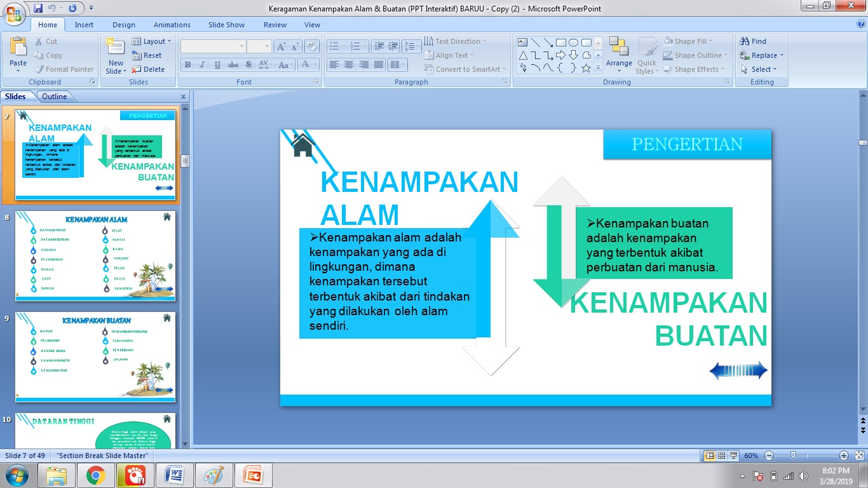
Task: Toggle Underline formatting
Action: 216,65
